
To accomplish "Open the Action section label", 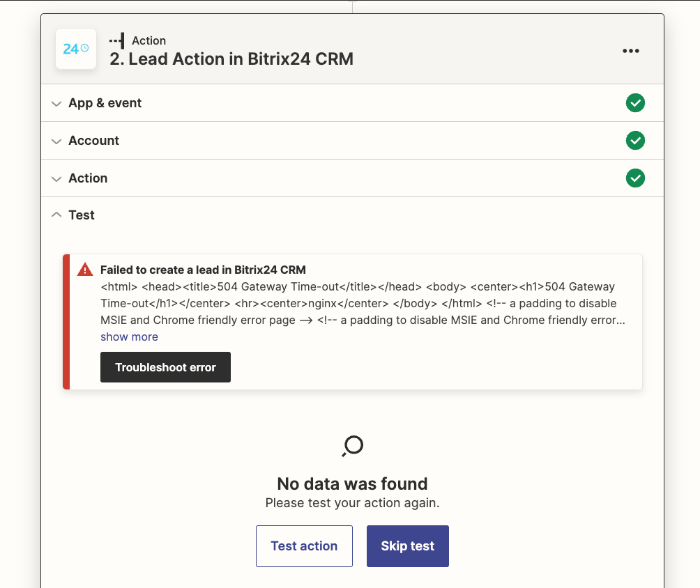I will click(88, 178).
